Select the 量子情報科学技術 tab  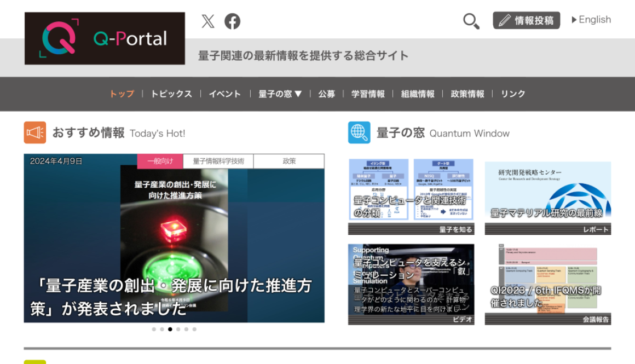coord(218,161)
